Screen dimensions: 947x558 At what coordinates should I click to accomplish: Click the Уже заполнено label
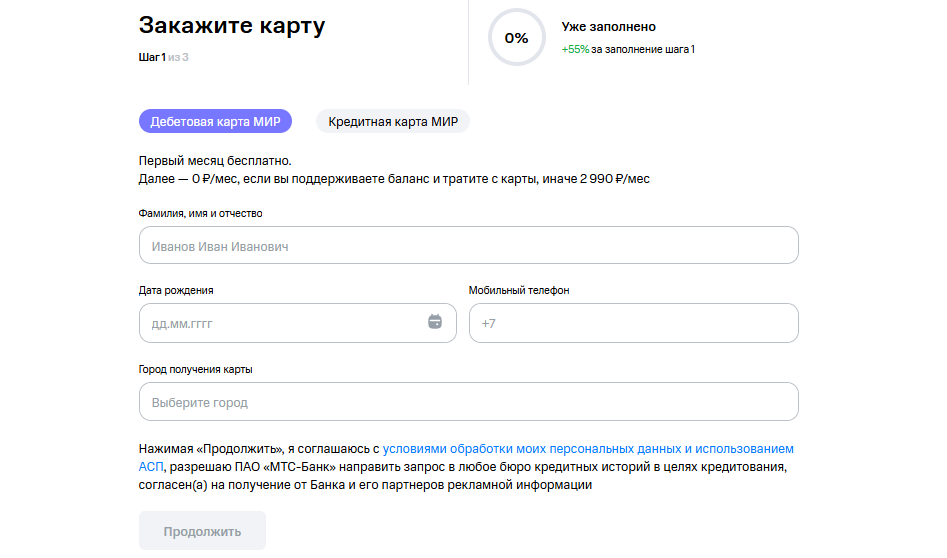point(608,27)
